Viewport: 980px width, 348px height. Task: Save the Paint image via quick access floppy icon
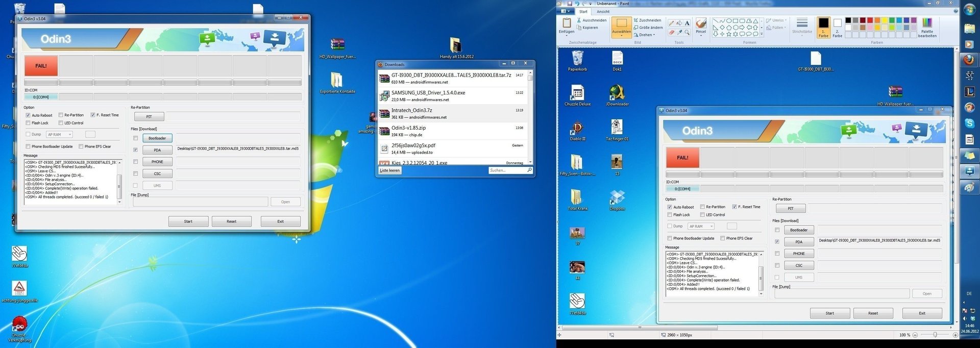570,4
